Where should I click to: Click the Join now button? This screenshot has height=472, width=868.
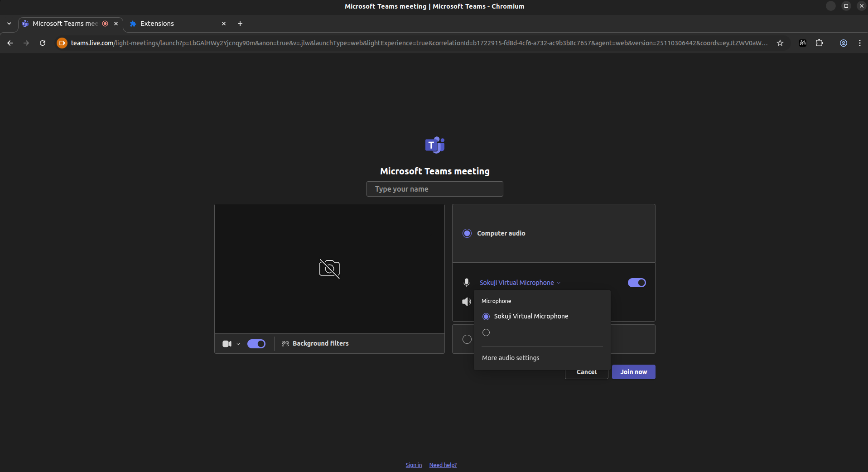pyautogui.click(x=634, y=372)
